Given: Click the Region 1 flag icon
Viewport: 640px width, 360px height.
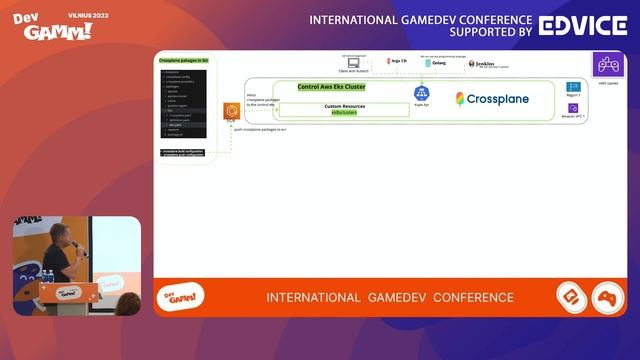Looking at the screenshot, I should (573, 87).
